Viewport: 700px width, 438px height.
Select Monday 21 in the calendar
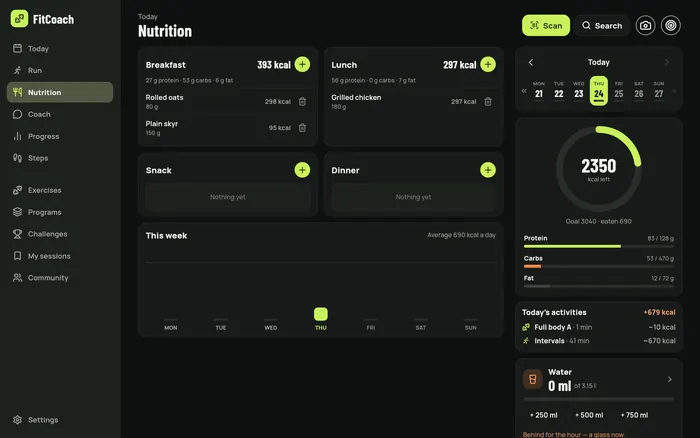pos(539,91)
